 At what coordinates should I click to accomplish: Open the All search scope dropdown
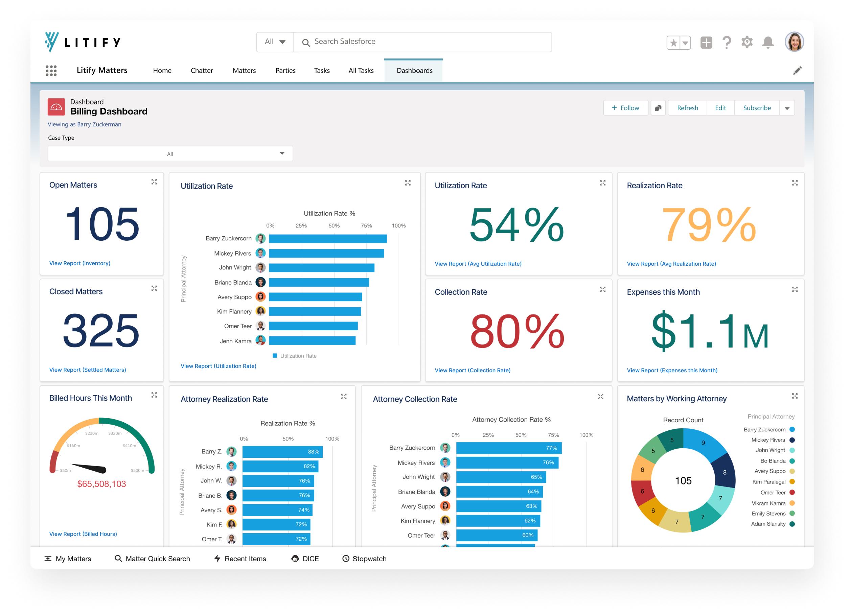tap(275, 42)
